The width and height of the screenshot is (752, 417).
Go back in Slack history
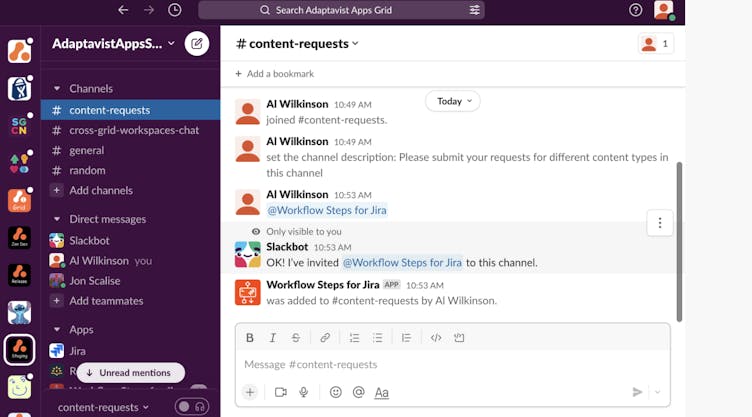(123, 10)
